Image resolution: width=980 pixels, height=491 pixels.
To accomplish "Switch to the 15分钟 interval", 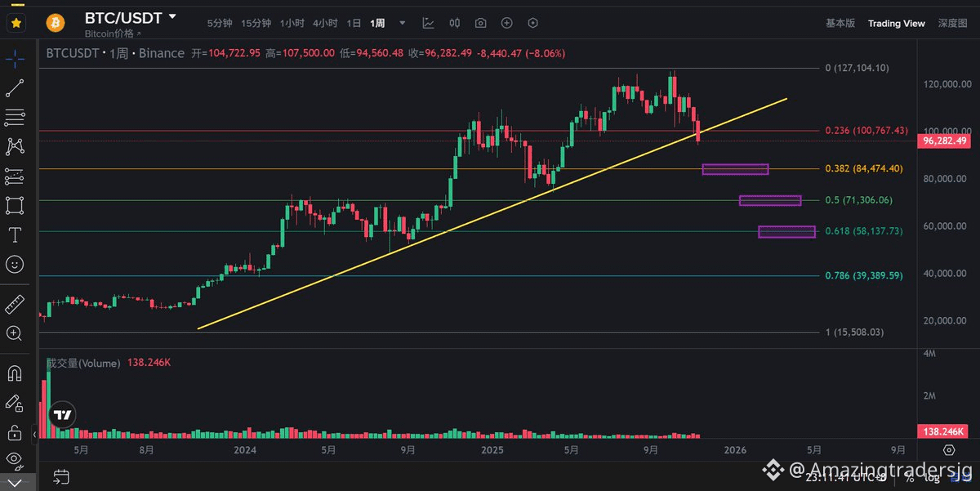I will click(x=256, y=23).
